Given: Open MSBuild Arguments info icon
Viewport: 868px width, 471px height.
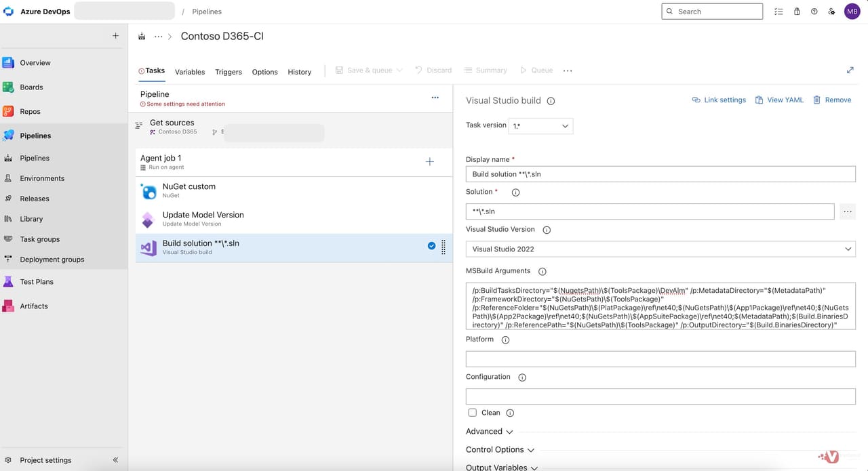Looking at the screenshot, I should 542,271.
